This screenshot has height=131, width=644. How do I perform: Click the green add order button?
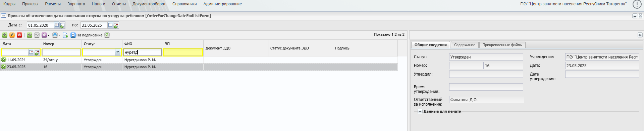(x=5, y=35)
